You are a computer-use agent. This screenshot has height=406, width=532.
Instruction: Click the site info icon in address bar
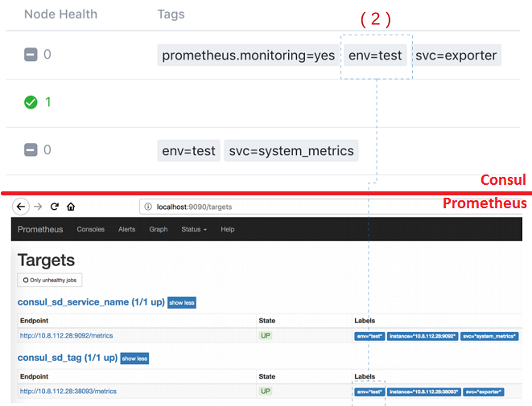[149, 207]
